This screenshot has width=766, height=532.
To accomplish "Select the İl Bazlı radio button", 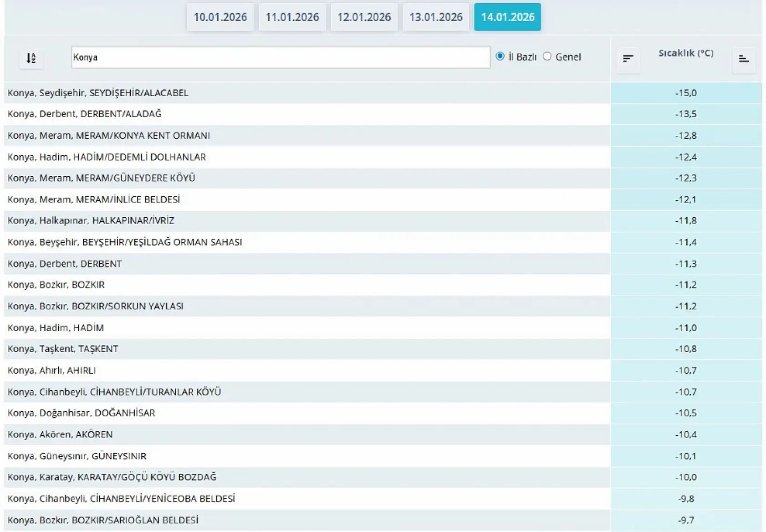I will click(500, 56).
